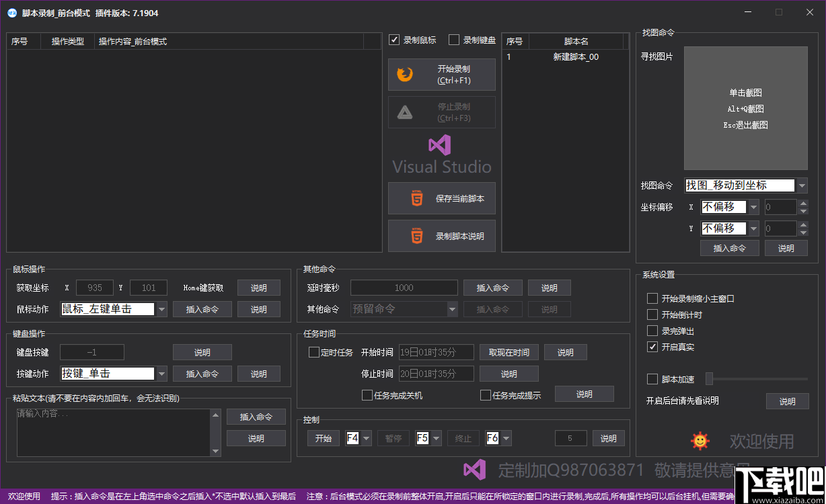Open 录制脚本说明 button
This screenshot has height=504, width=826.
pyautogui.click(x=442, y=237)
